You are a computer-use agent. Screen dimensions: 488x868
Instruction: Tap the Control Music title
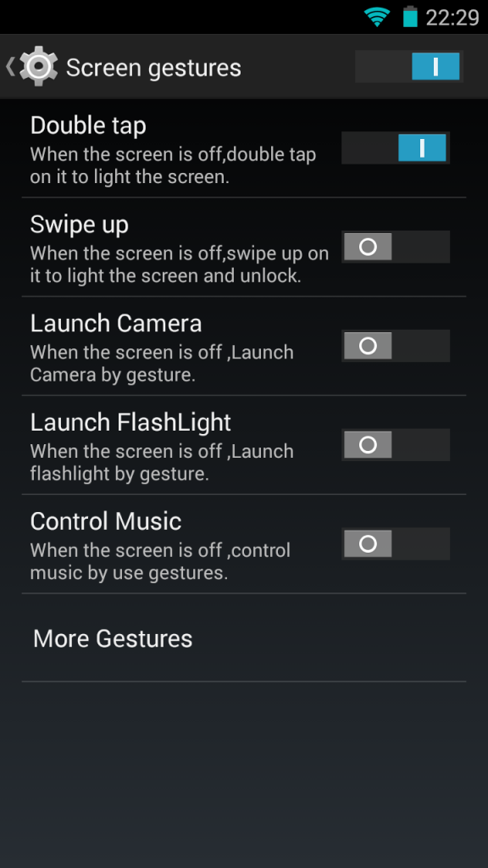106,522
